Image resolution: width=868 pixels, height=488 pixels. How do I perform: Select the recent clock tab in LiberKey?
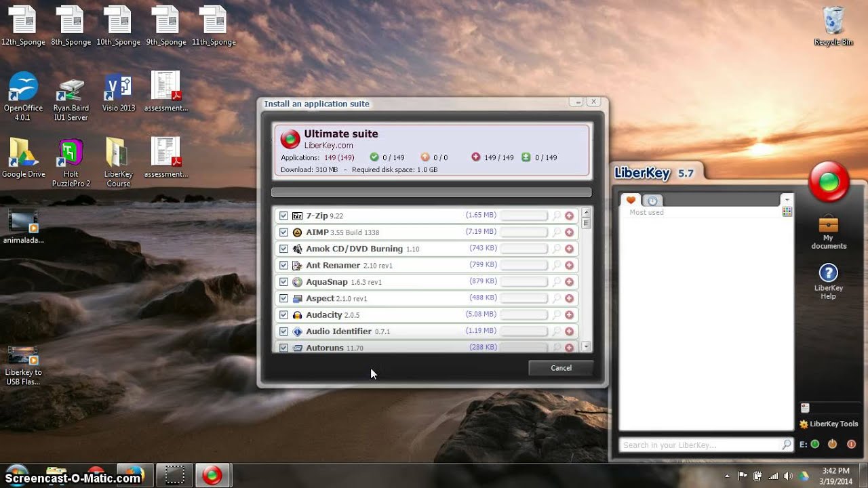pyautogui.click(x=652, y=201)
